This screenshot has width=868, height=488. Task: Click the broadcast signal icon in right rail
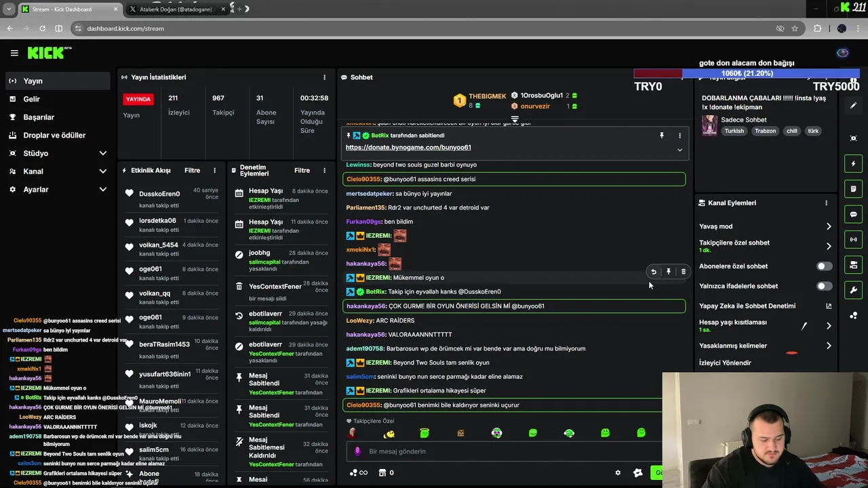[x=853, y=239]
